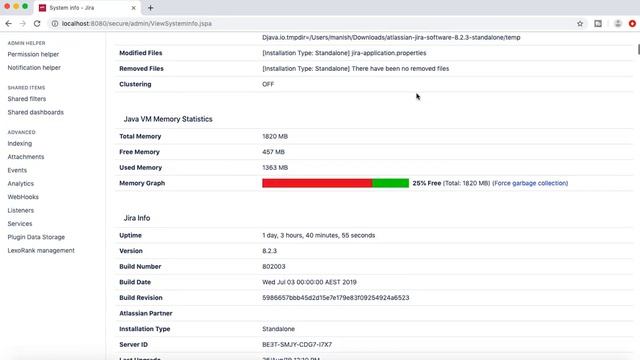Click the Jira Info heading
640x360 pixels.
click(x=137, y=218)
